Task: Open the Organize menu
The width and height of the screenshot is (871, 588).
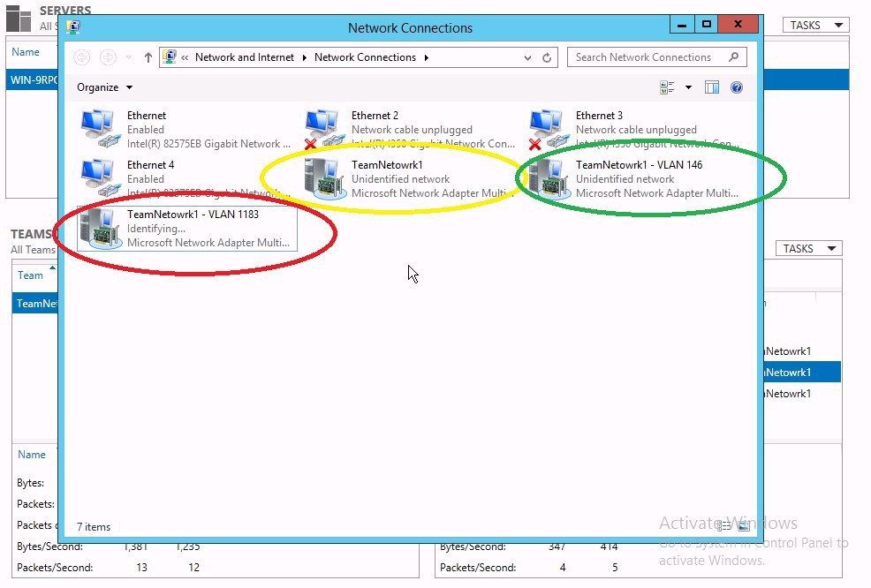Action: point(104,87)
